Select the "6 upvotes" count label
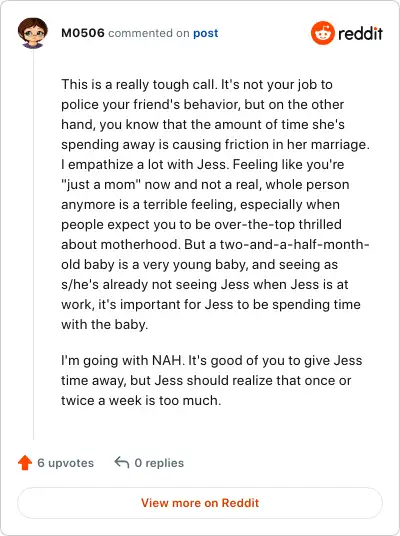Image resolution: width=400 pixels, height=536 pixels. [x=65, y=463]
